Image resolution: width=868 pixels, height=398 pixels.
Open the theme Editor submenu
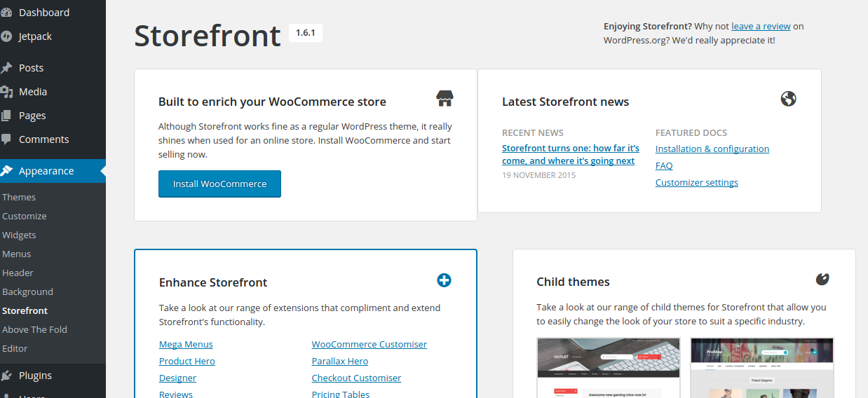pos(15,349)
